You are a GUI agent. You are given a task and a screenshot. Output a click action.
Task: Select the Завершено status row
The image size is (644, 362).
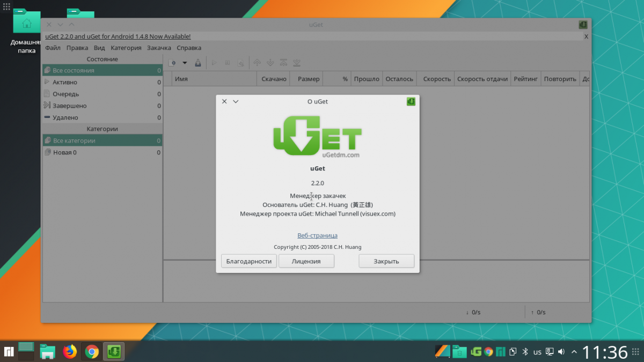[103, 106]
